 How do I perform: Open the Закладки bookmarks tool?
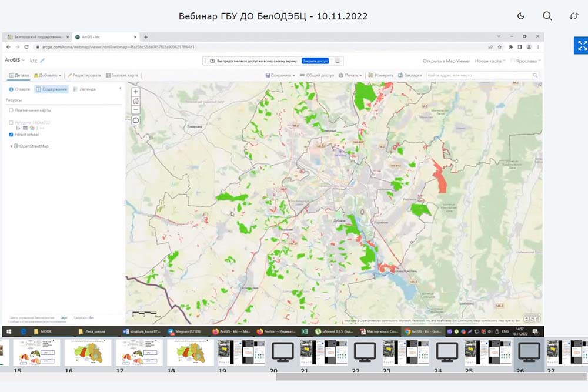coord(410,75)
